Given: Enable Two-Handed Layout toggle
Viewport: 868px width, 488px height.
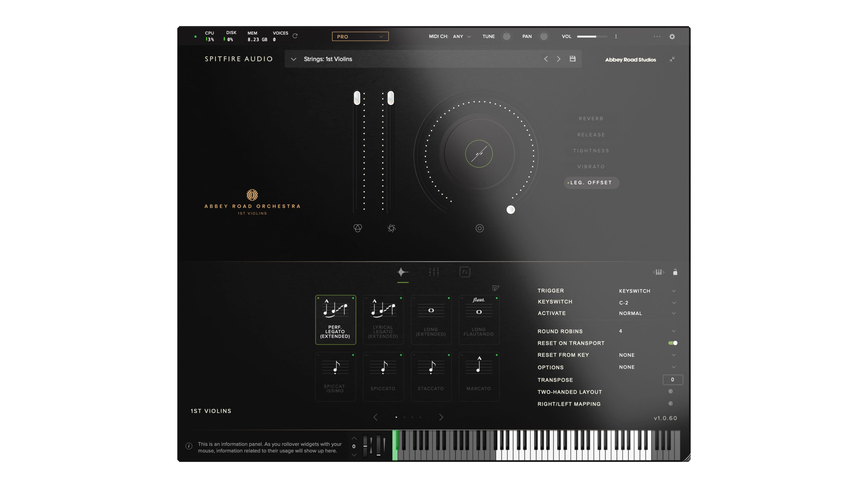Looking at the screenshot, I should (672, 391).
